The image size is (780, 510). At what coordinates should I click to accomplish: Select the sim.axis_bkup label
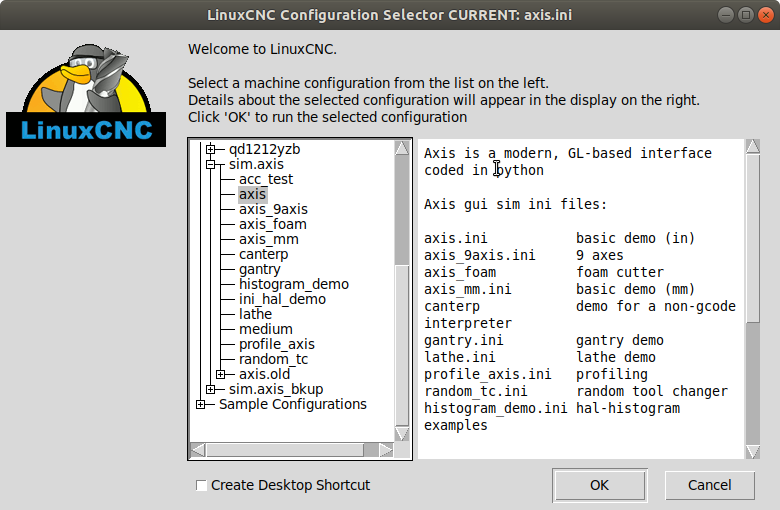coord(276,389)
